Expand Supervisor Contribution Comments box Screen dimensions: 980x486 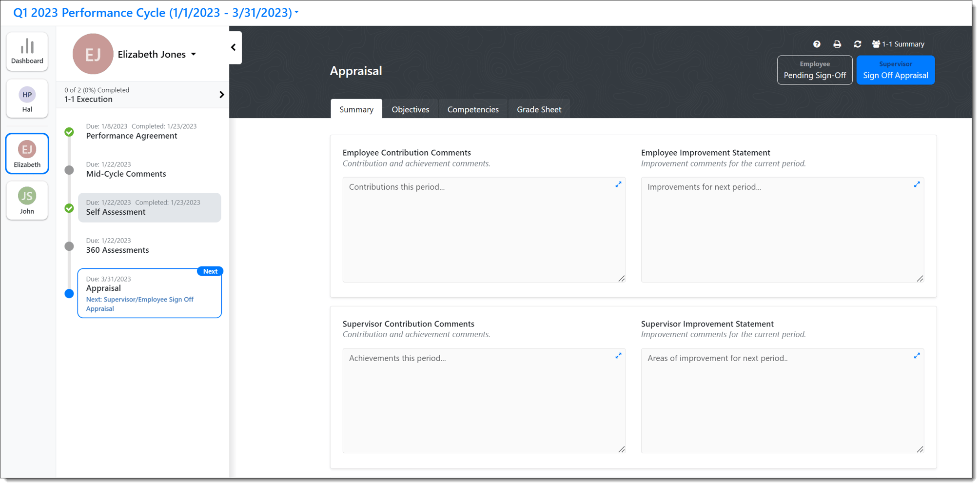(x=618, y=356)
